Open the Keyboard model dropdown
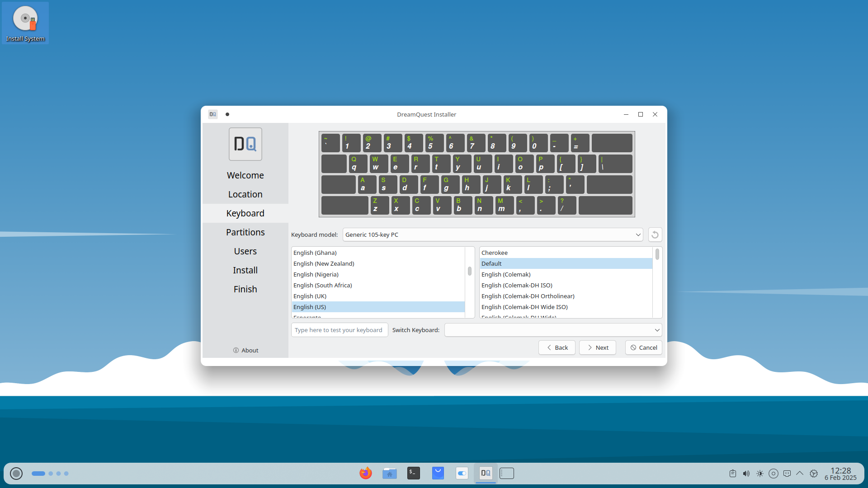 pos(493,235)
